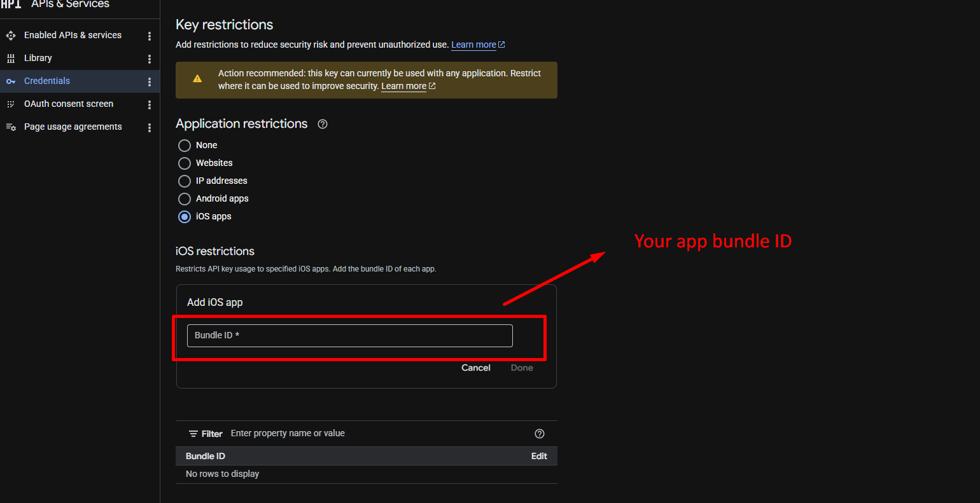
Task: Select iOS apps restriction option
Action: click(185, 217)
